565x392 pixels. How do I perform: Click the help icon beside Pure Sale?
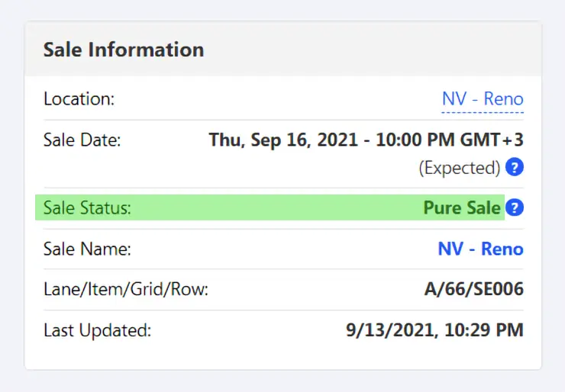click(x=514, y=207)
